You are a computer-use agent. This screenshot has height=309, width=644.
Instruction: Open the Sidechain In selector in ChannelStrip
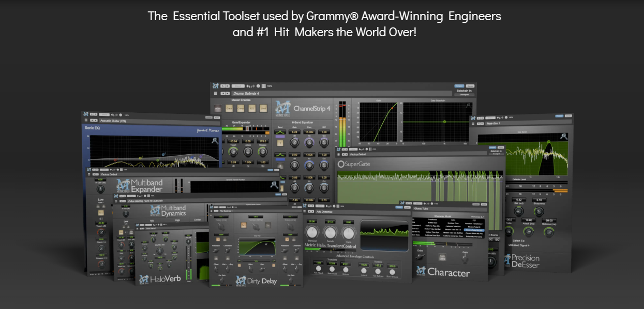(463, 95)
